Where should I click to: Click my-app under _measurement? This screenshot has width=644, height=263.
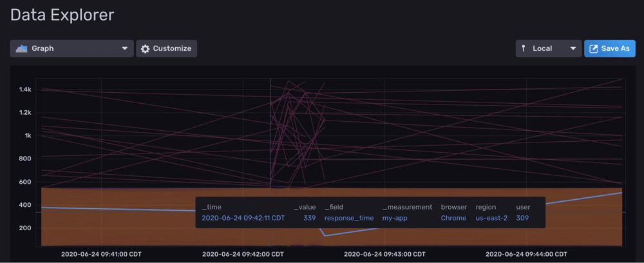pos(395,218)
